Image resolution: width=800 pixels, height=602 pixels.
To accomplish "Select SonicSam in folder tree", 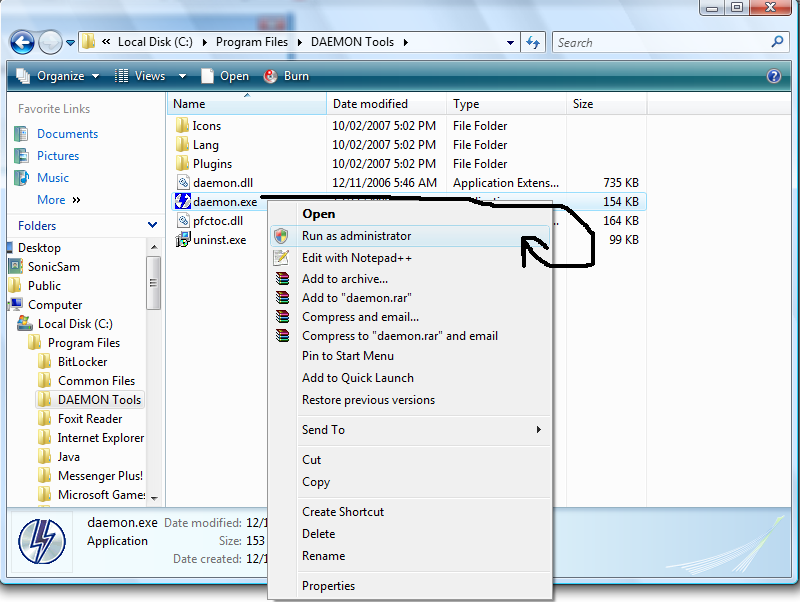I will (x=54, y=267).
